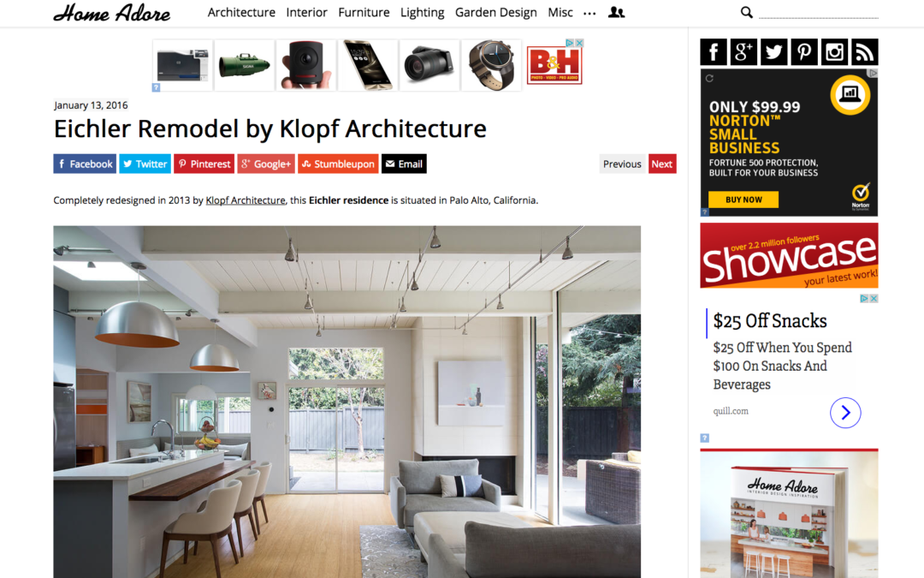Open the Lighting menu item
Viewport: 924px width, 578px height.
[422, 12]
